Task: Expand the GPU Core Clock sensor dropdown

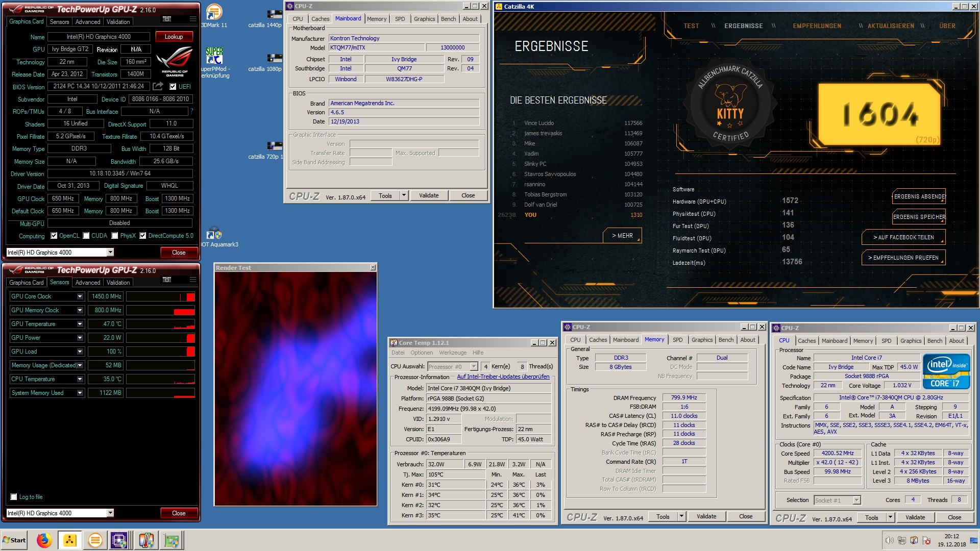Action: click(80, 296)
